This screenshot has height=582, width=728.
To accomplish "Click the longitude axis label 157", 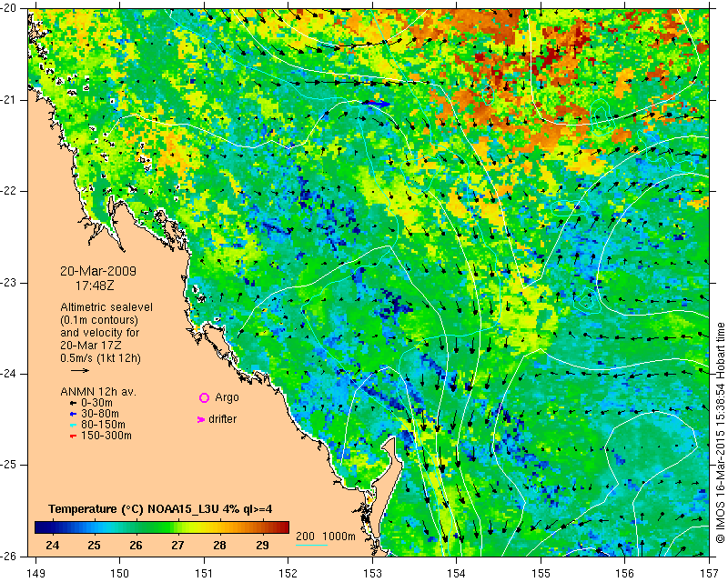I will [710, 574].
